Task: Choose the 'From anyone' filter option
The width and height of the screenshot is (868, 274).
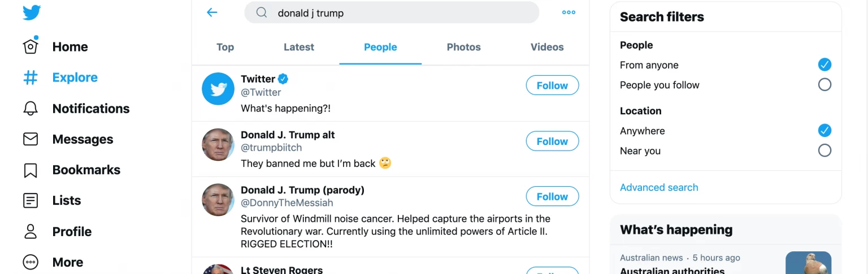Action: click(x=824, y=65)
